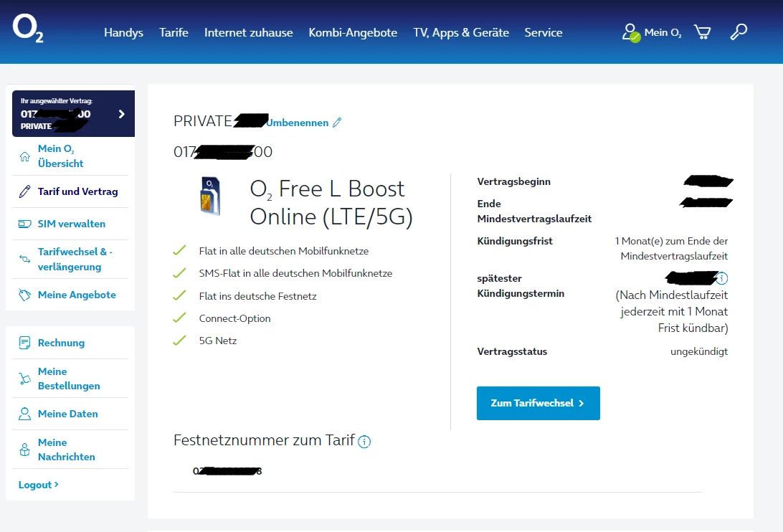Open the Service menu
This screenshot has height=532, width=783.
tap(544, 32)
